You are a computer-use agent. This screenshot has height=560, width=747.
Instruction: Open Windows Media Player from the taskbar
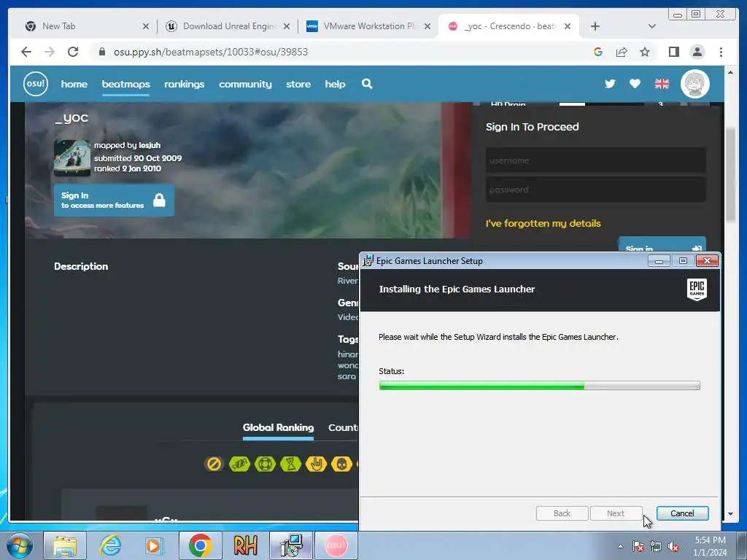click(x=154, y=545)
